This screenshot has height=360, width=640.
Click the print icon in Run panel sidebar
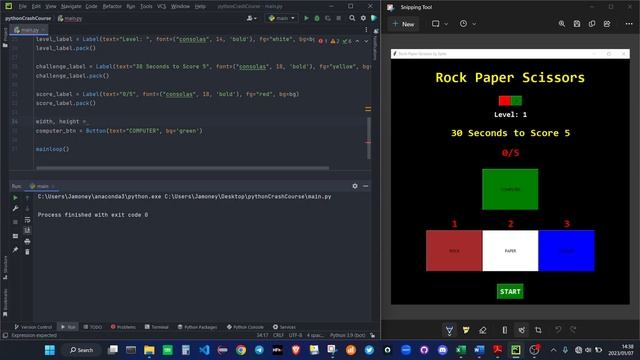(27, 242)
